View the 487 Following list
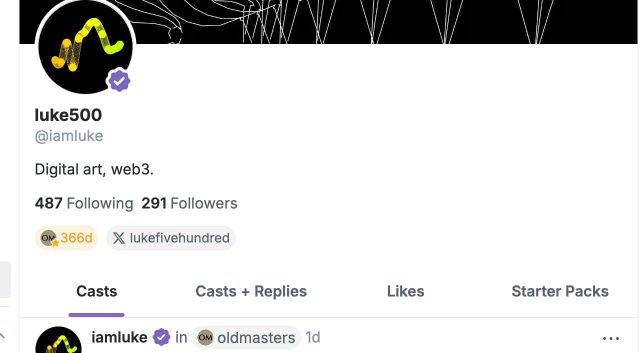The height and width of the screenshot is (353, 644). pos(84,203)
